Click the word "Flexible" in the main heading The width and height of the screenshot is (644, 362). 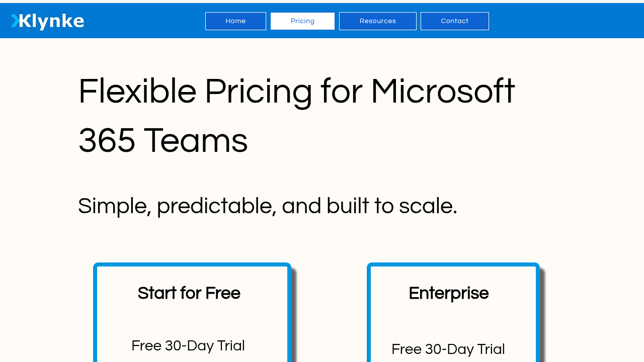pos(137,91)
